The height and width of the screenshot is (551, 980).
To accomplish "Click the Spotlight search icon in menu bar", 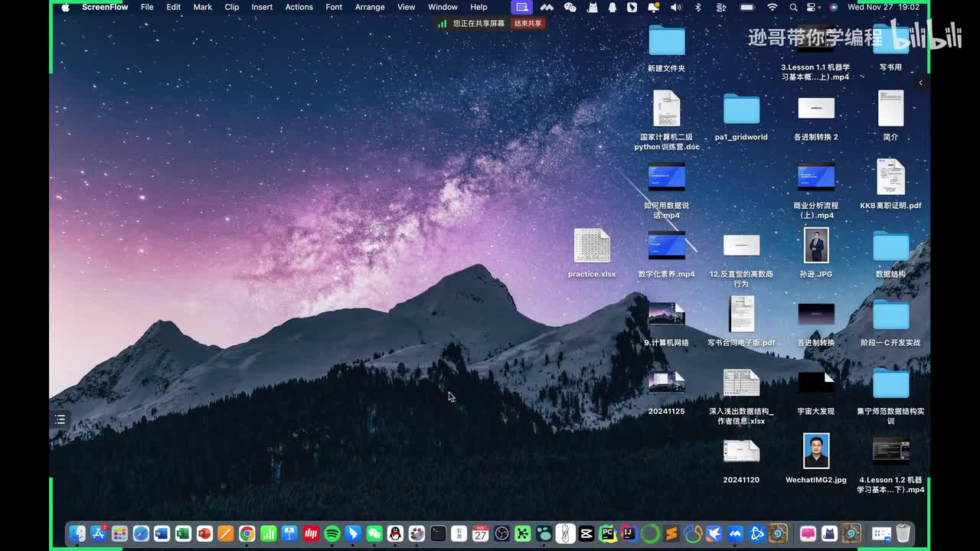I will (x=793, y=7).
